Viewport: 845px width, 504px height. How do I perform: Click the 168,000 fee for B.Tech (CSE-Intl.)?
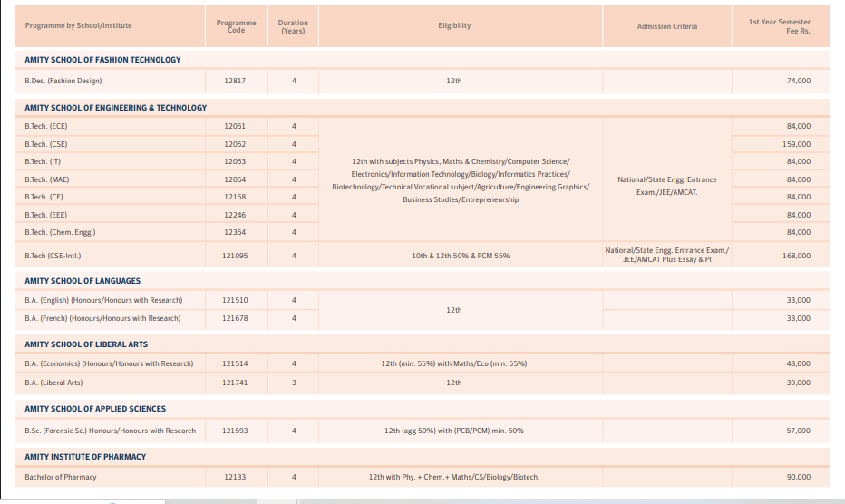point(797,256)
